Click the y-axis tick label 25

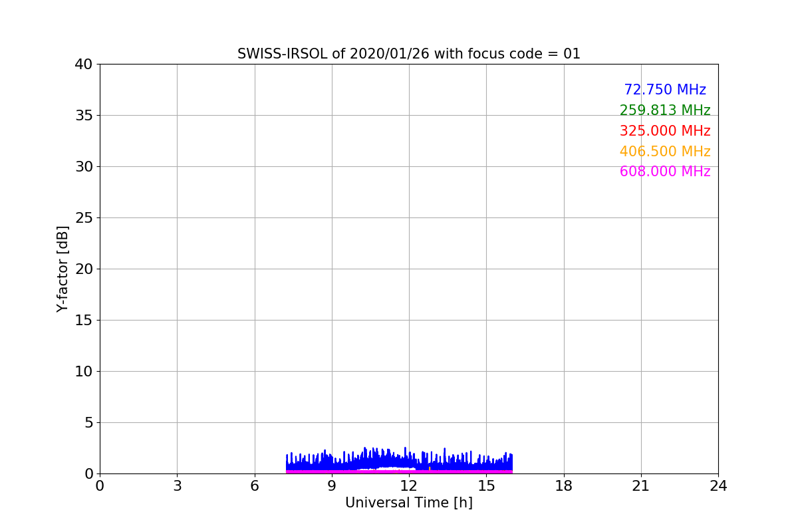(x=84, y=218)
